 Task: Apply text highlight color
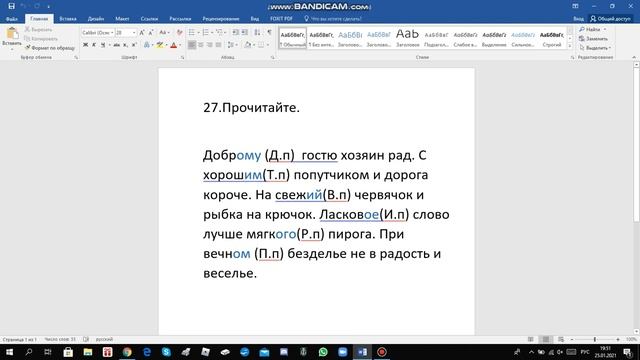[x=160, y=45]
